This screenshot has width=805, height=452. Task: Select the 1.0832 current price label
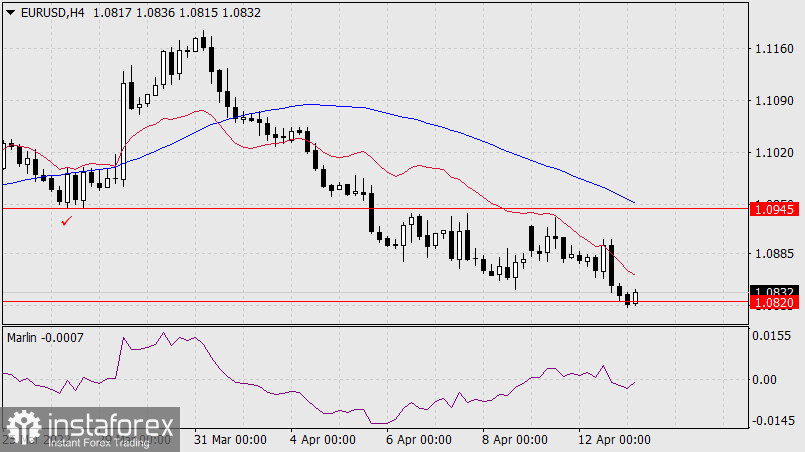point(776,290)
